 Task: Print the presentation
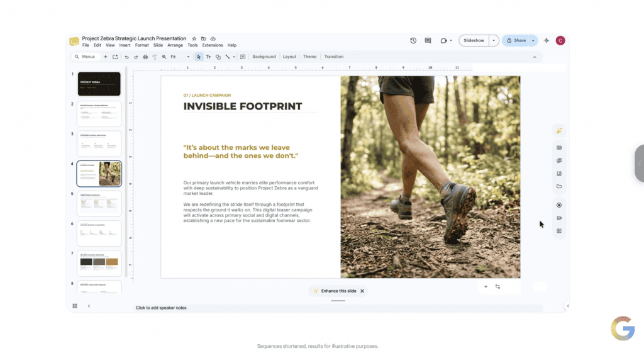tap(145, 57)
